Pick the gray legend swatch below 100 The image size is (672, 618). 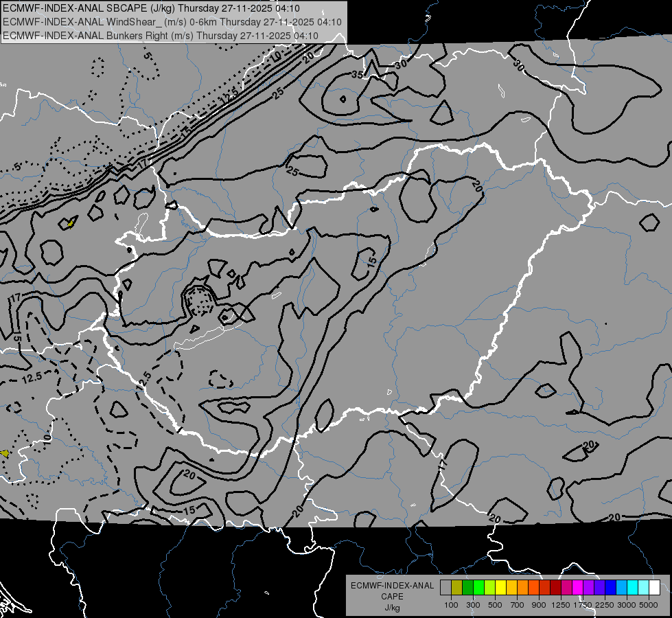445,587
